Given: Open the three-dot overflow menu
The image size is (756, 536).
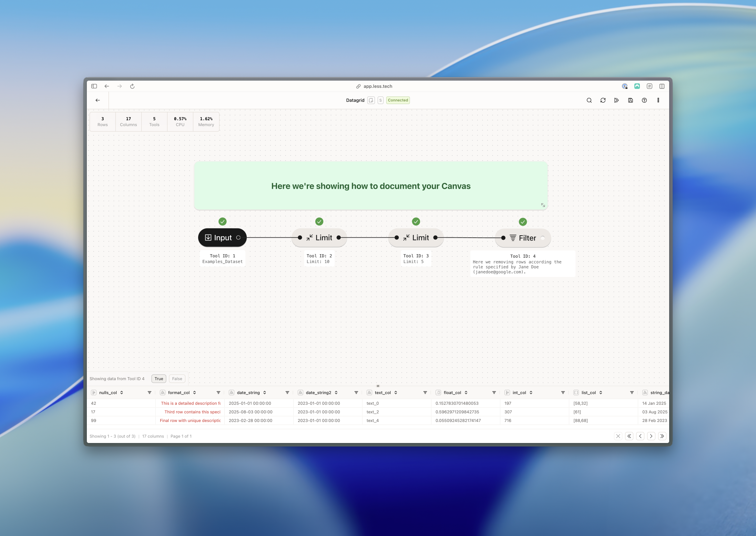Looking at the screenshot, I should [658, 100].
